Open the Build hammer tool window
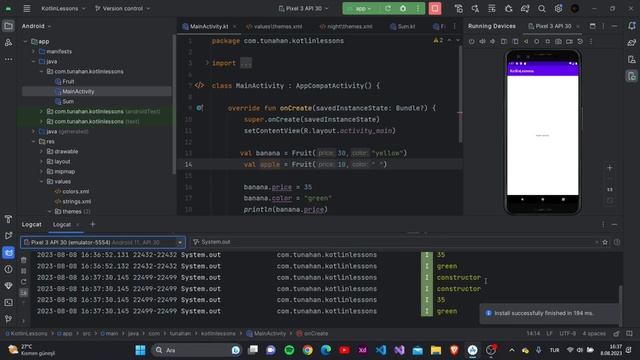This screenshot has width=640, height=360. tap(8, 219)
